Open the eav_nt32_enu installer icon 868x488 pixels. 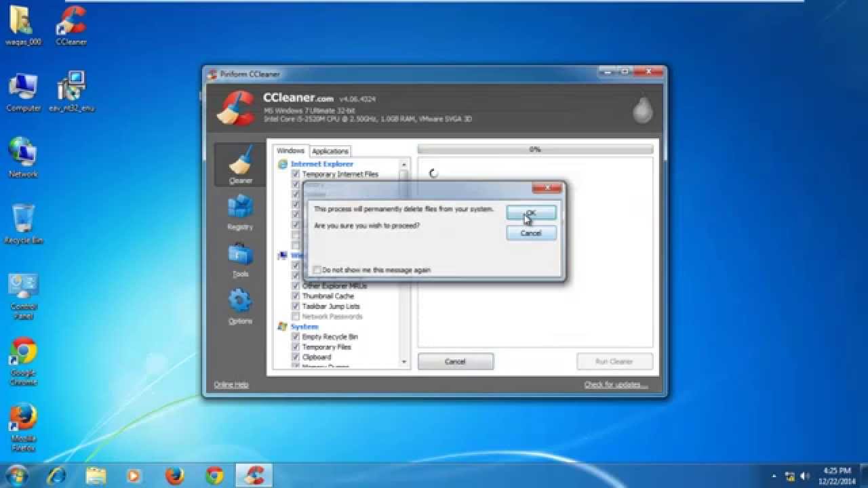tap(71, 92)
